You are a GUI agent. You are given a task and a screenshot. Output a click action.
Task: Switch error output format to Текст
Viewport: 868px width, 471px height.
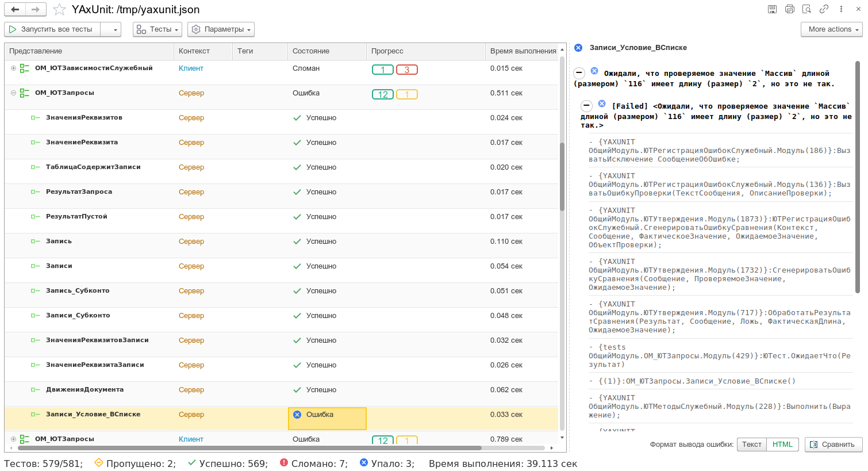coord(751,445)
